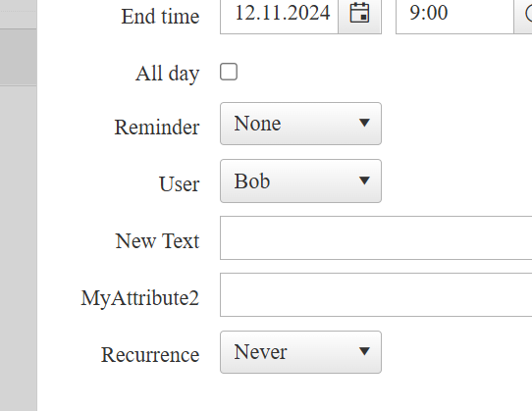Image resolution: width=532 pixels, height=411 pixels.
Task: Click the New Text field label
Action: click(157, 241)
